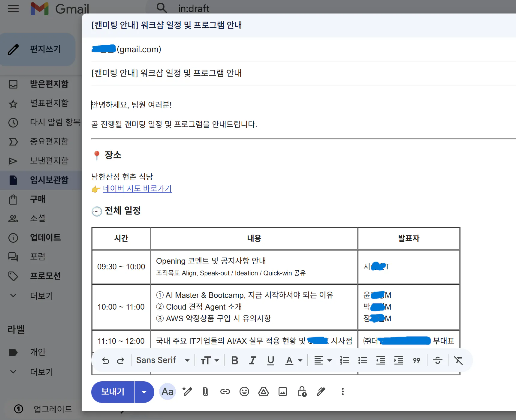Toggle underline formatting

tap(270, 360)
